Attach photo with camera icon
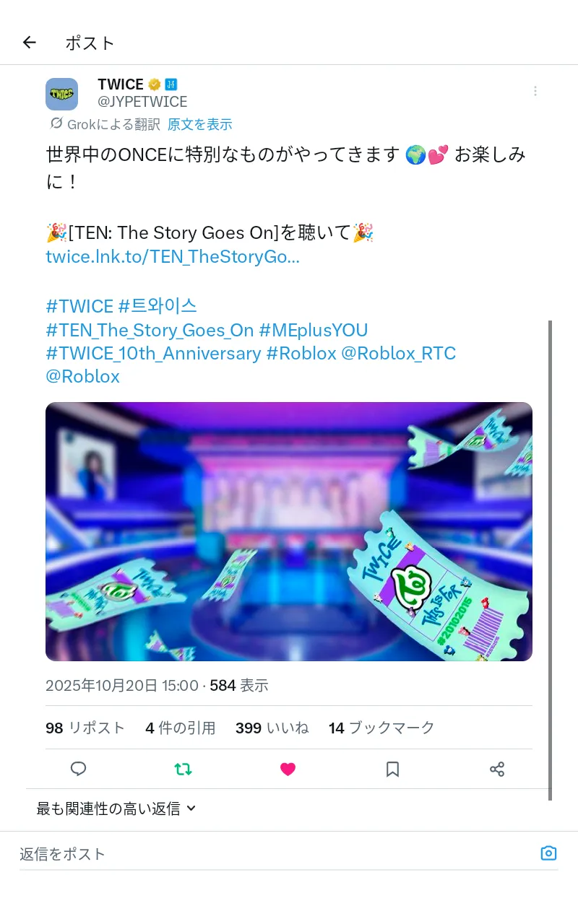 pyautogui.click(x=548, y=853)
